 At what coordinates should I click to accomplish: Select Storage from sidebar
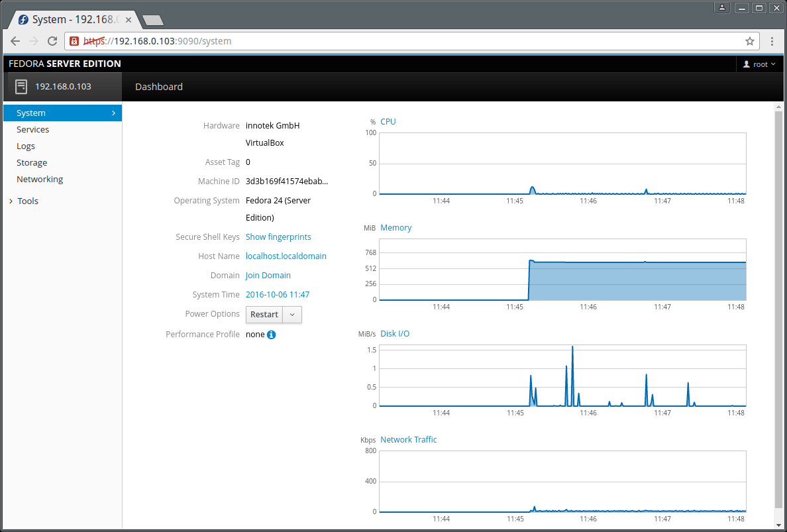tap(32, 163)
